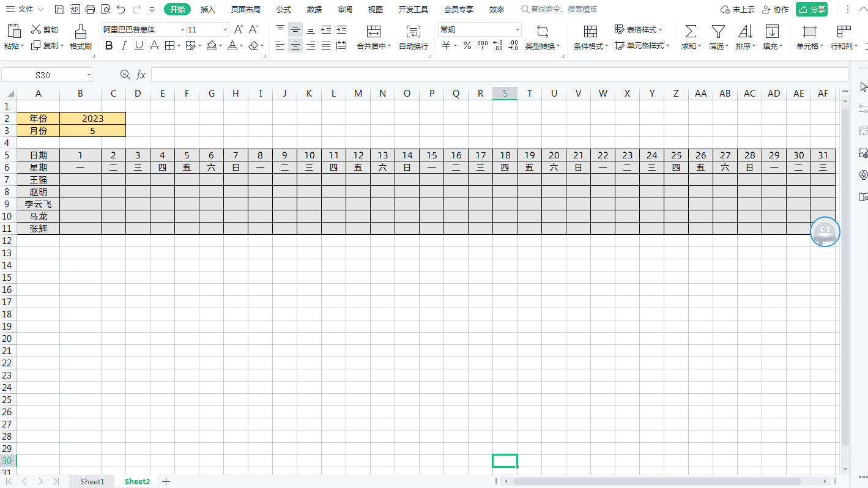
Task: Toggle vertical middle alignment
Action: coord(295,29)
